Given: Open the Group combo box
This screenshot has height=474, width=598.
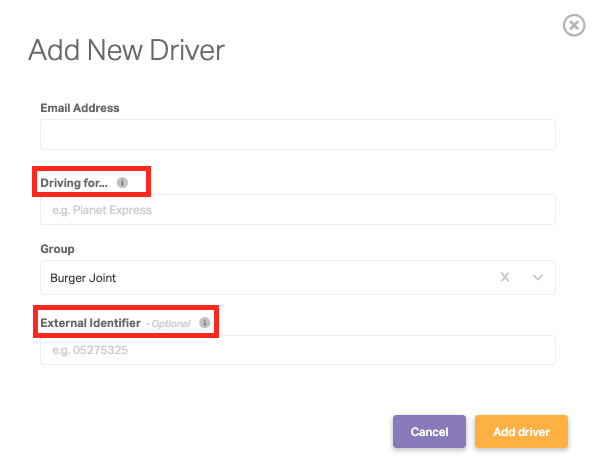Looking at the screenshot, I should [x=298, y=277].
